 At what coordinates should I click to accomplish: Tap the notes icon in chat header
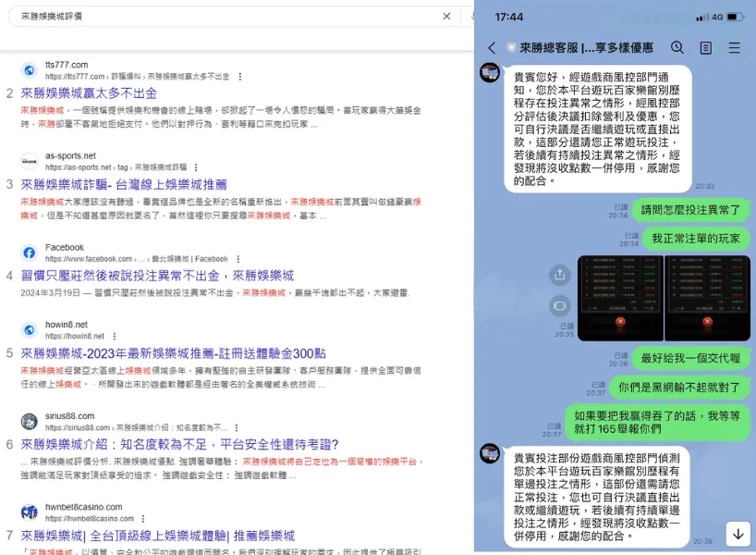[706, 48]
